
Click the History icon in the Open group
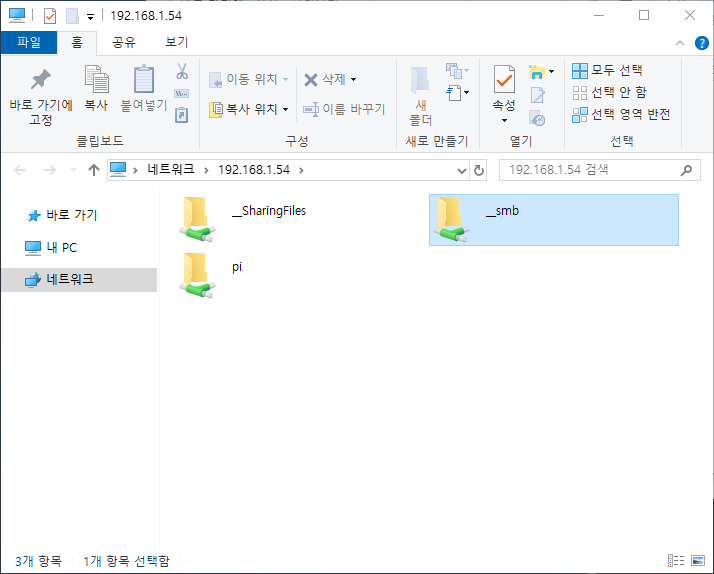(x=537, y=118)
